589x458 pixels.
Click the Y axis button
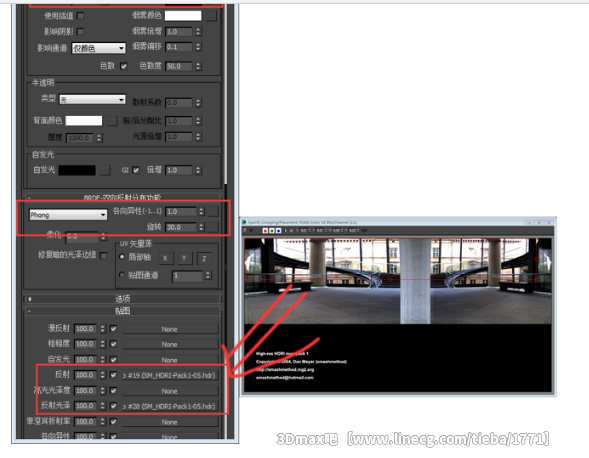(x=184, y=258)
